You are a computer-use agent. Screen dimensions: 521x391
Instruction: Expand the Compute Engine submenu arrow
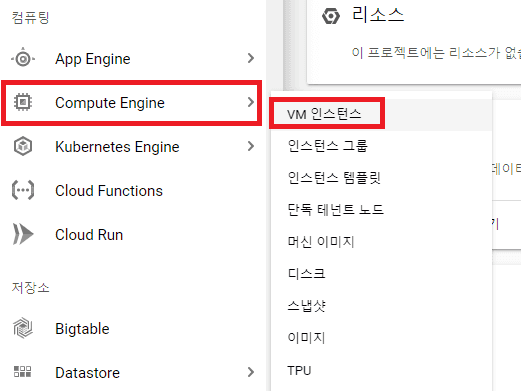(251, 102)
